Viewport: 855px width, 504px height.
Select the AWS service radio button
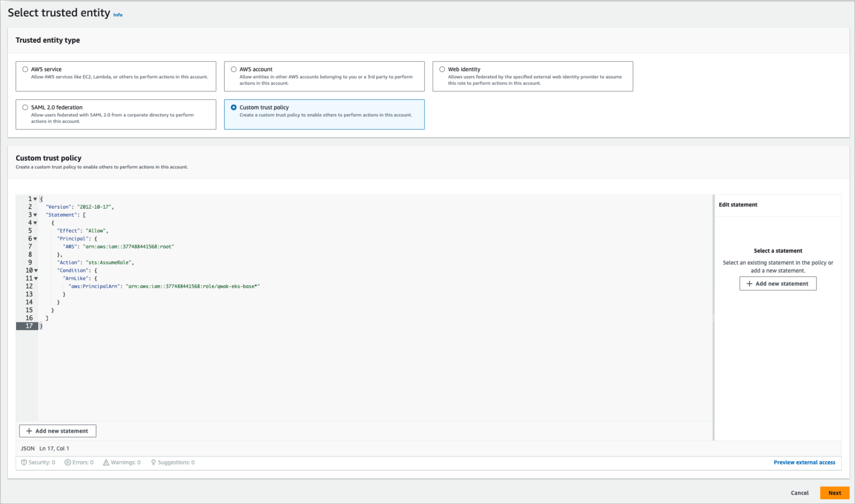click(x=25, y=69)
